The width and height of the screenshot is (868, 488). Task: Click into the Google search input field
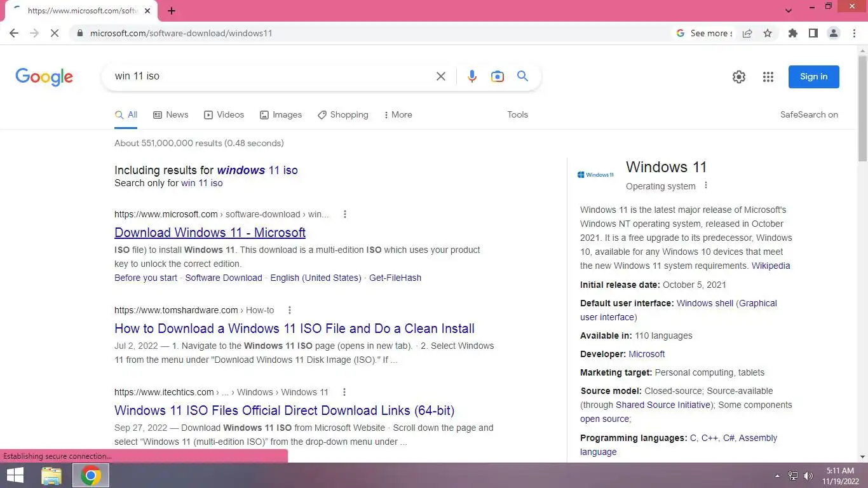point(270,76)
